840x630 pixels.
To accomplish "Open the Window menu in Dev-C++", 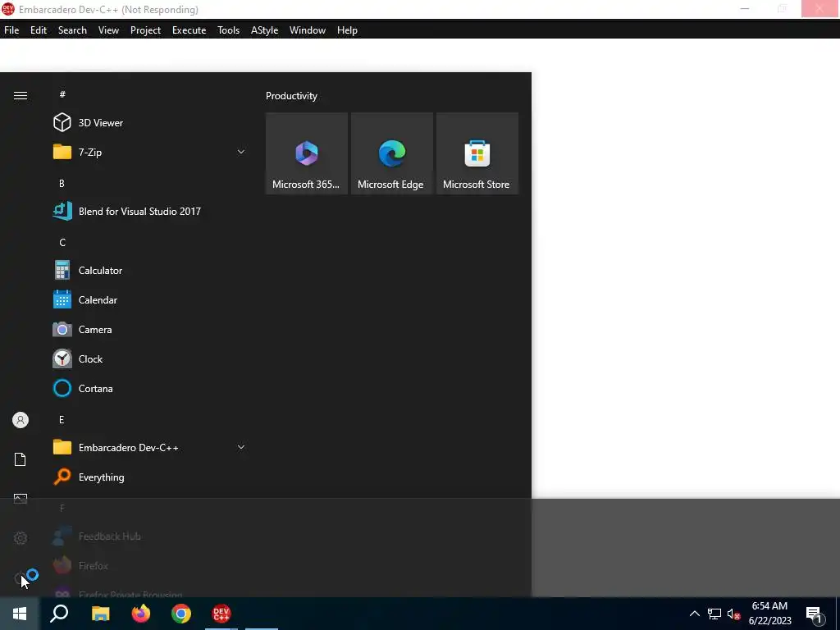I will (x=308, y=30).
